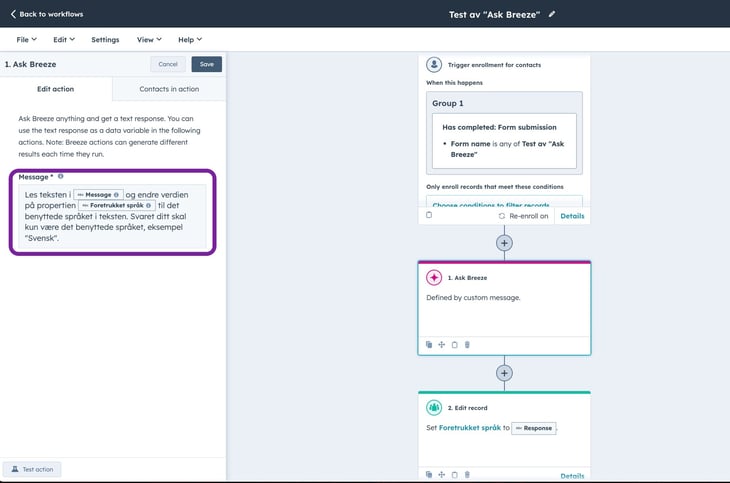
Task: Click the clipboard icon in the trigger card footer
Action: click(429, 215)
